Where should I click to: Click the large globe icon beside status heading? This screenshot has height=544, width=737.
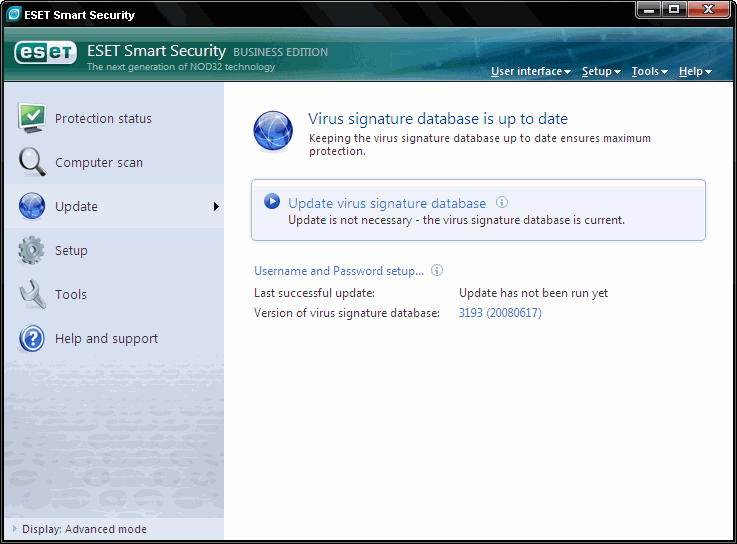coord(273,132)
